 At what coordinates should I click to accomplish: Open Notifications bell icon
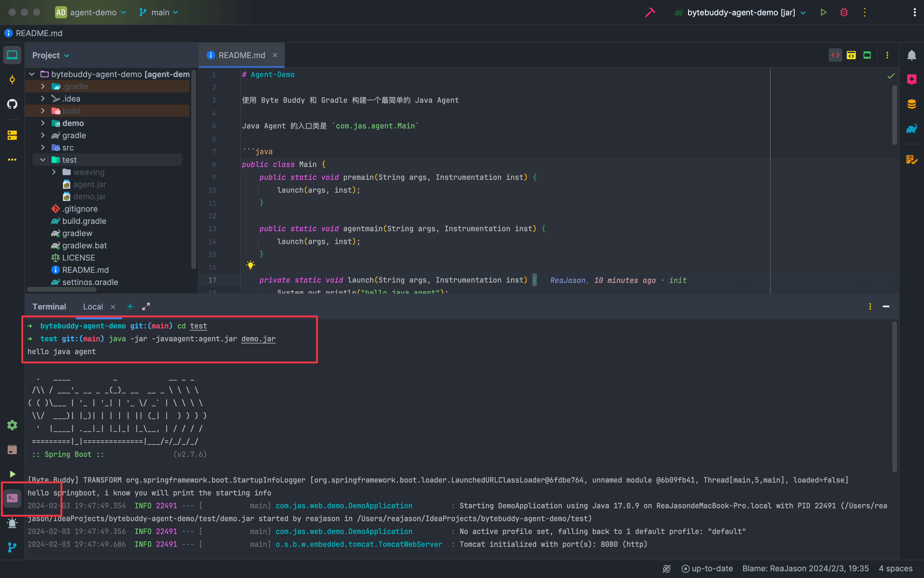[x=911, y=55]
